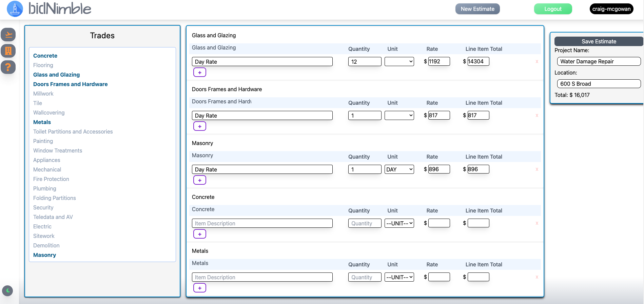Select Fire Protection trade

[x=51, y=179]
